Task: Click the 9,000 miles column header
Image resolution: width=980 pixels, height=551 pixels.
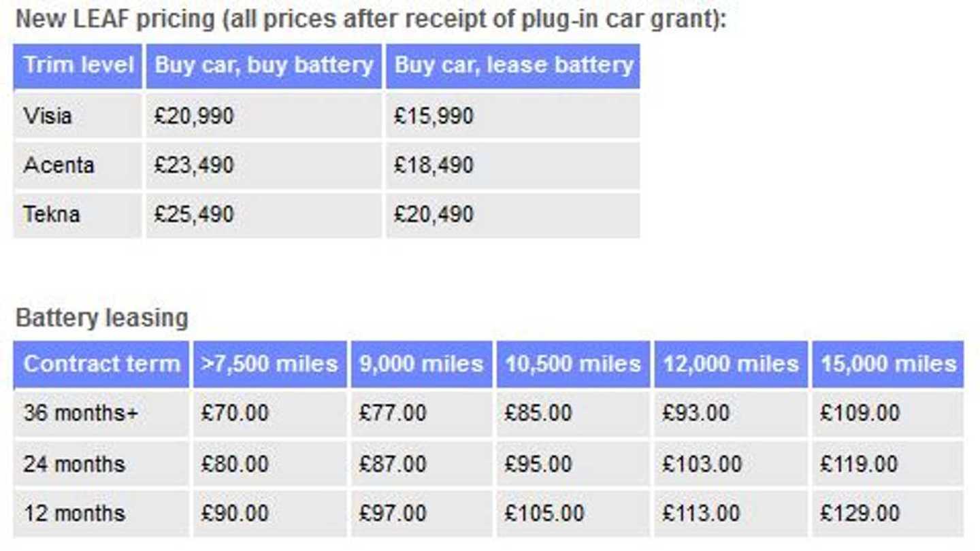Action: tap(421, 363)
